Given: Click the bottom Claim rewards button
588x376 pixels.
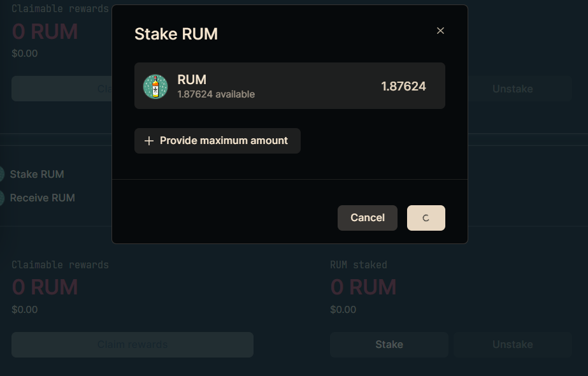Looking at the screenshot, I should click(133, 345).
